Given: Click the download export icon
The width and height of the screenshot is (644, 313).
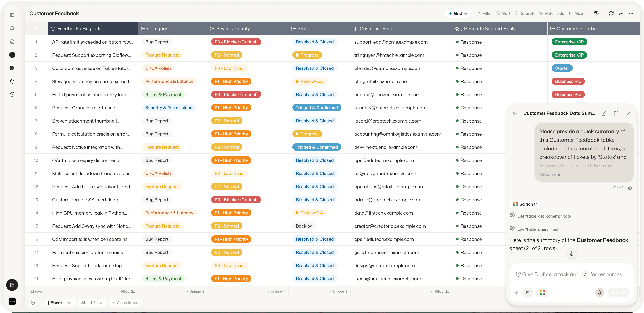Looking at the screenshot, I should (621, 14).
